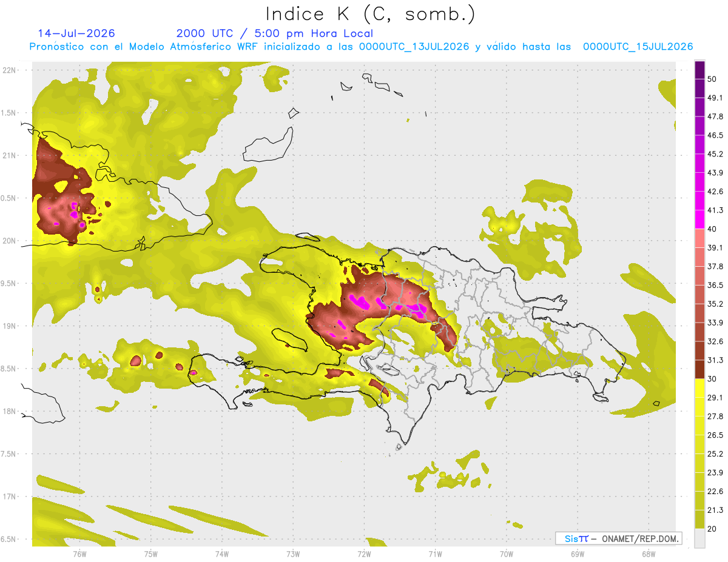The height and width of the screenshot is (562, 728).
Task: Click the color scale label "32.6"
Action: tap(715, 342)
